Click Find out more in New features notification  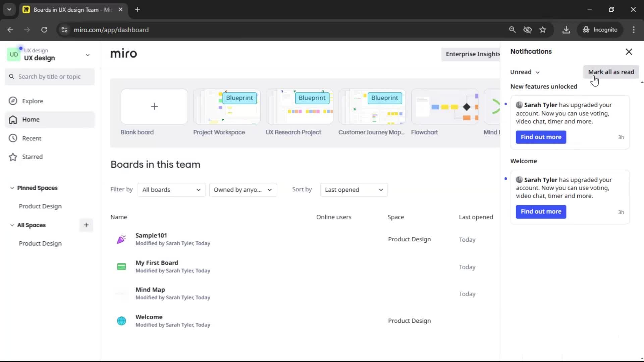pyautogui.click(x=541, y=137)
